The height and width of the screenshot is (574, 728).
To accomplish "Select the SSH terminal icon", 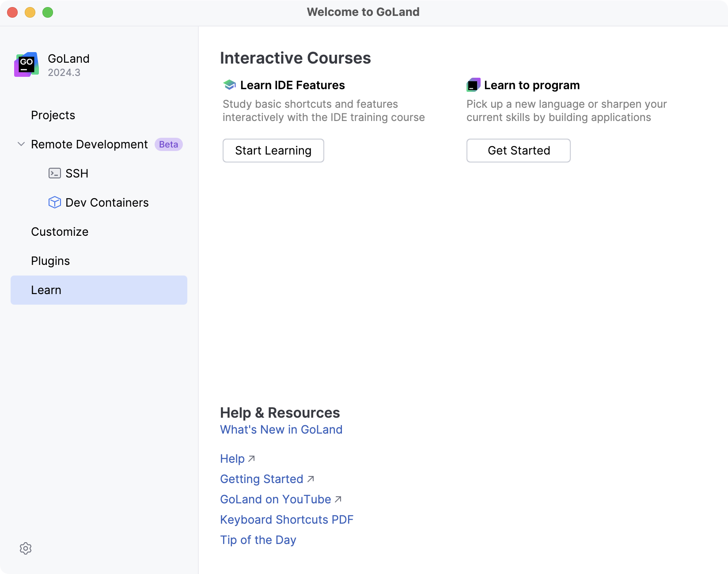I will tap(54, 173).
